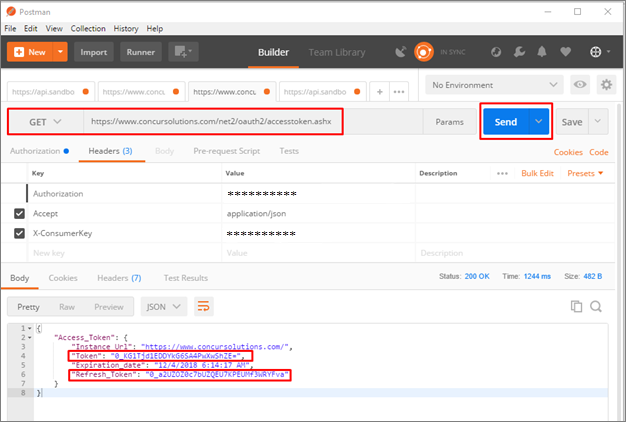Click the orange sync status icon
Screen dimensions: 626x422
(424, 52)
